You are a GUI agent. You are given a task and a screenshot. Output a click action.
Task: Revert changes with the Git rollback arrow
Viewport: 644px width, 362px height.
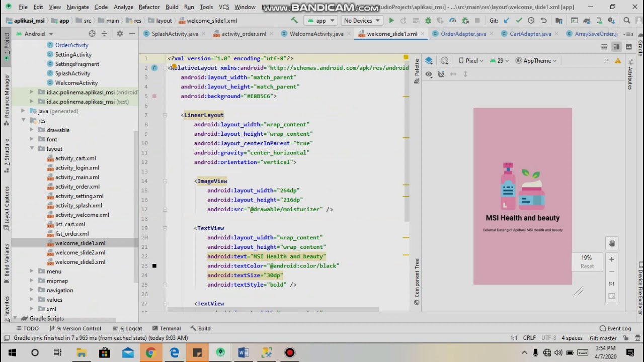(544, 21)
